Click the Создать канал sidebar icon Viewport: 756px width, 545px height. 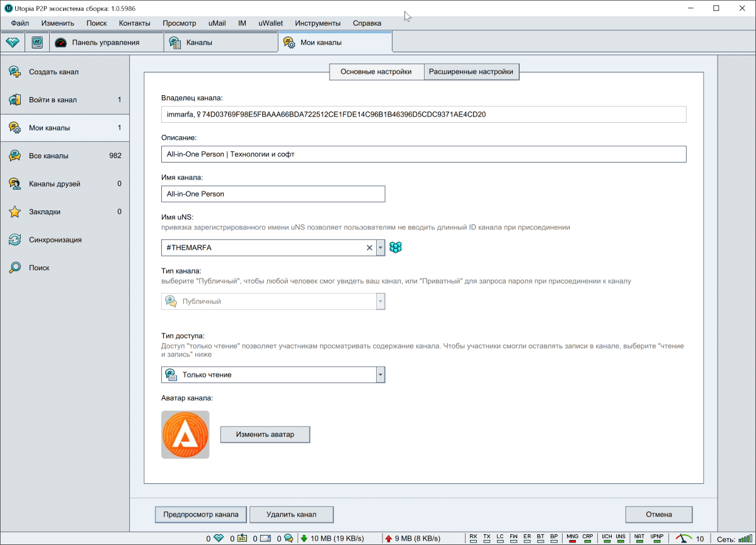point(14,72)
